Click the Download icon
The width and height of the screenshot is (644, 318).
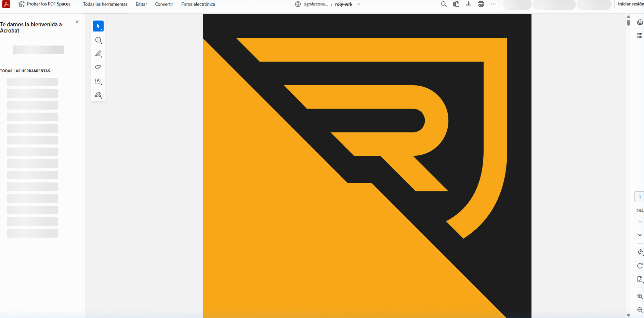469,4
